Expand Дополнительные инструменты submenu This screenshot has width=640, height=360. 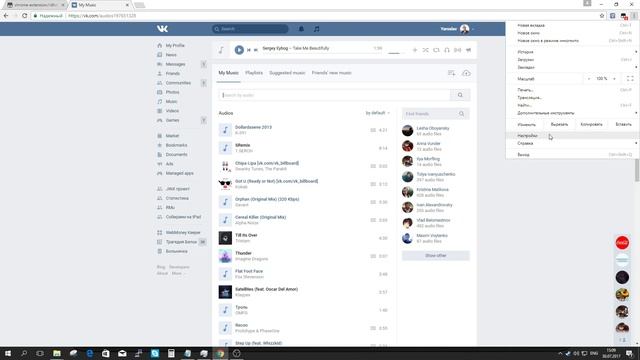[x=572, y=113]
